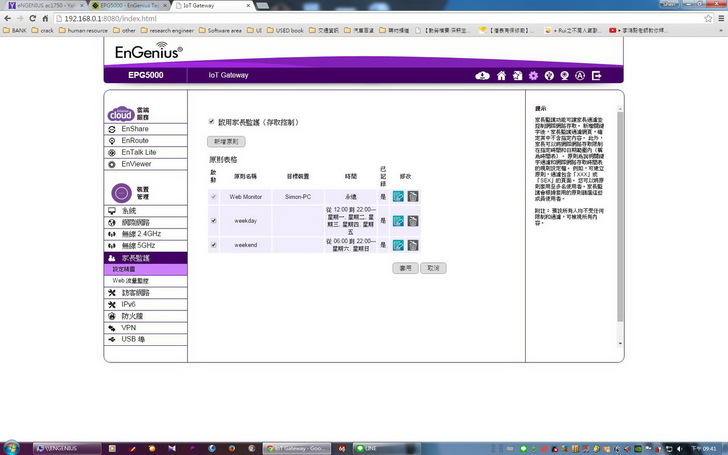Delete the weekend rule via trash icon
Image resolution: width=728 pixels, height=455 pixels.
point(413,245)
